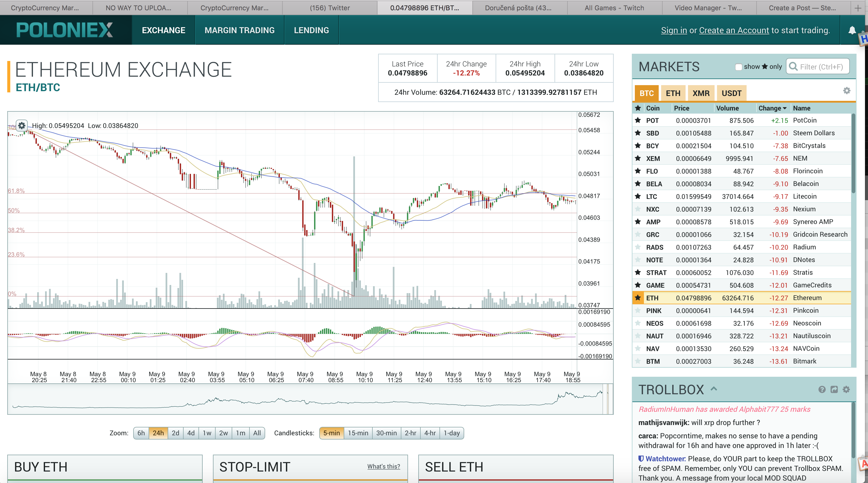The image size is (868, 483).
Task: Click the Poloniex logo
Action: (64, 30)
